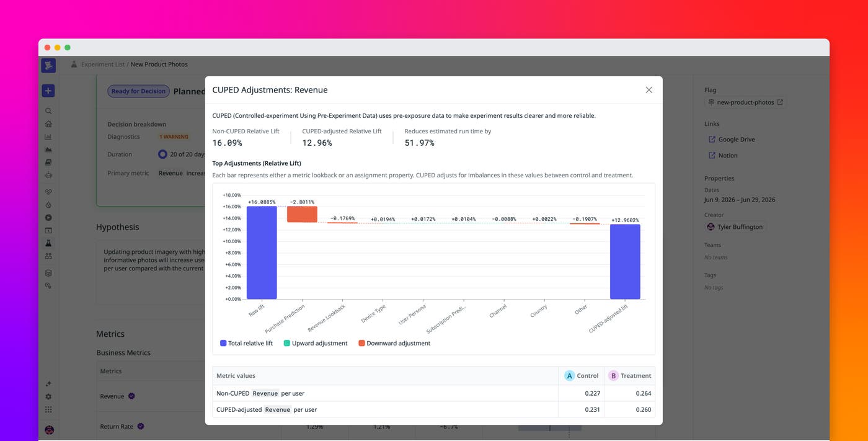
Task: Click the Tyler Buffington creator chip
Action: tap(735, 227)
